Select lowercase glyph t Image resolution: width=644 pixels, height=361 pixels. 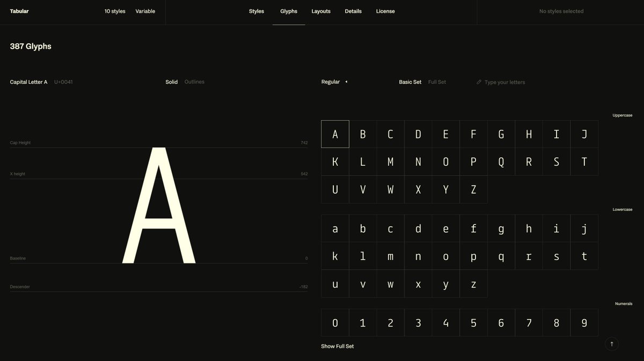[x=584, y=256]
